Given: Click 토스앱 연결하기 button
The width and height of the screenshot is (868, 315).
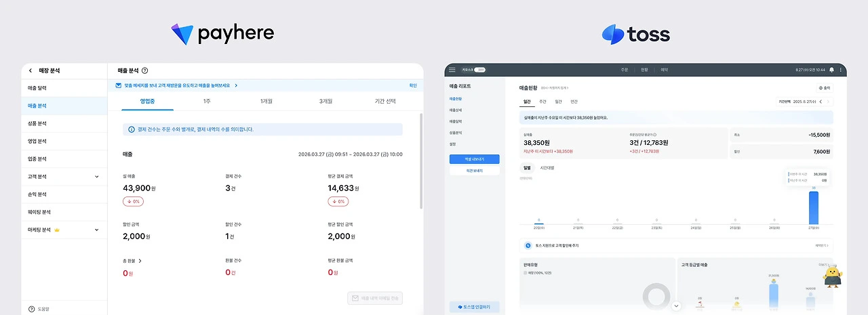Looking at the screenshot, I should click(474, 307).
